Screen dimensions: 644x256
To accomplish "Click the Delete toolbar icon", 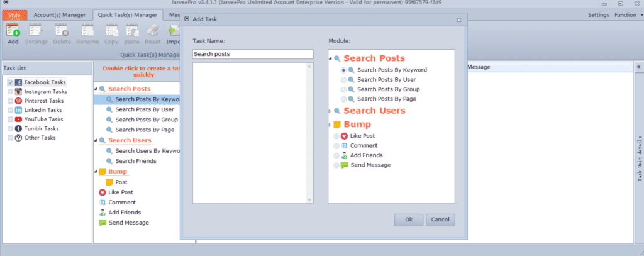I will pos(62,30).
